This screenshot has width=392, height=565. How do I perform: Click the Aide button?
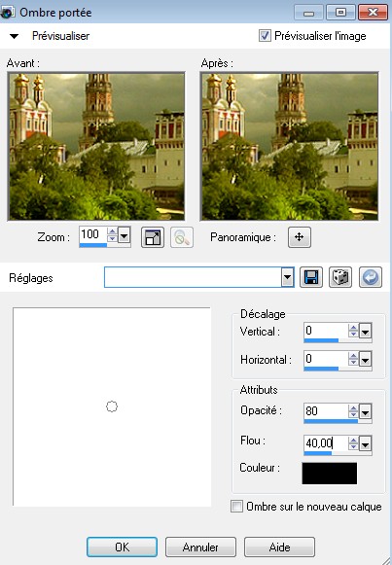(x=279, y=547)
